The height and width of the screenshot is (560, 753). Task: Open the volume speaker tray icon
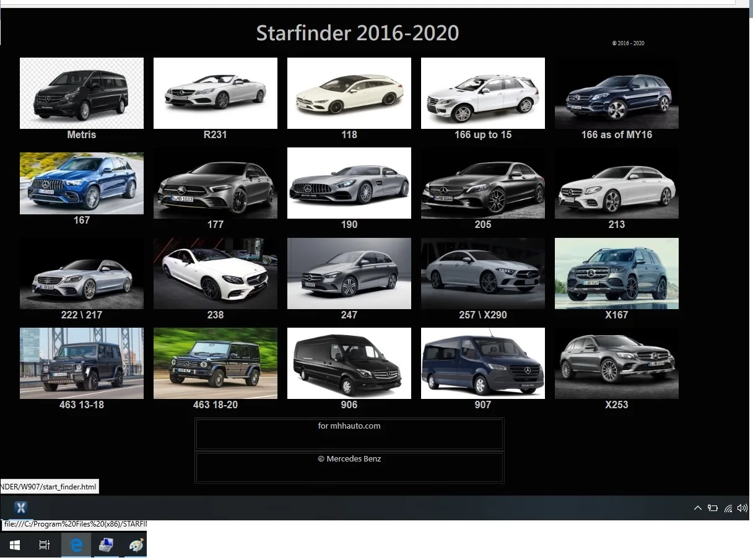pos(742,508)
